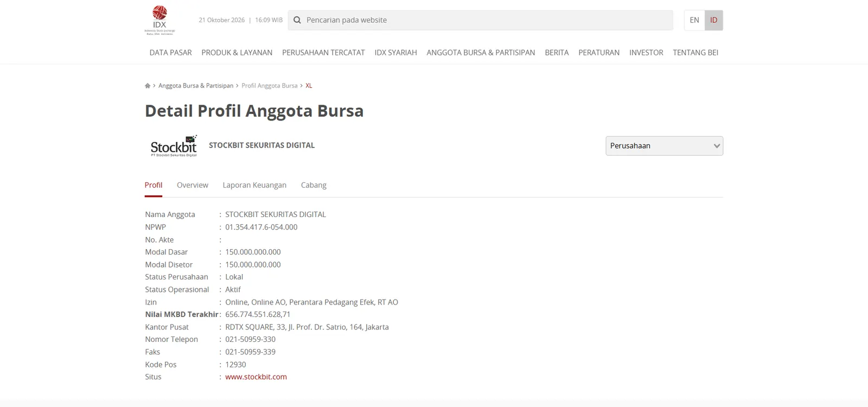Viewport: 868px width, 407px height.
Task: Switch language to EN
Action: click(x=694, y=20)
